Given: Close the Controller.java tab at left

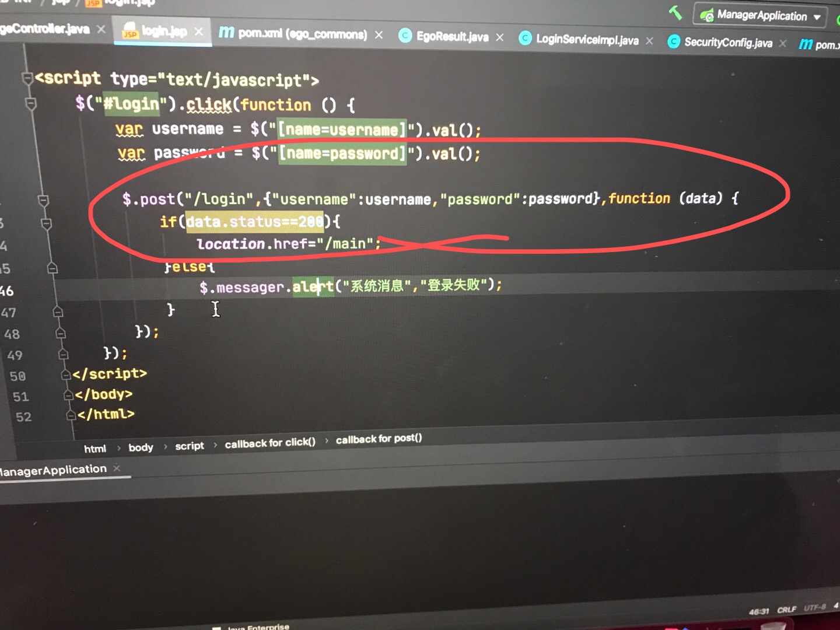Looking at the screenshot, I should pyautogui.click(x=101, y=29).
